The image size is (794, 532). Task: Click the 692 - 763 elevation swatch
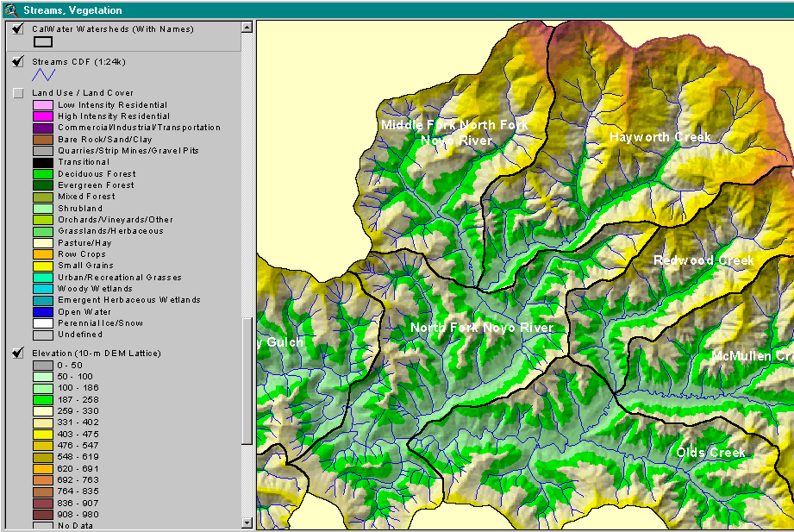43,479
